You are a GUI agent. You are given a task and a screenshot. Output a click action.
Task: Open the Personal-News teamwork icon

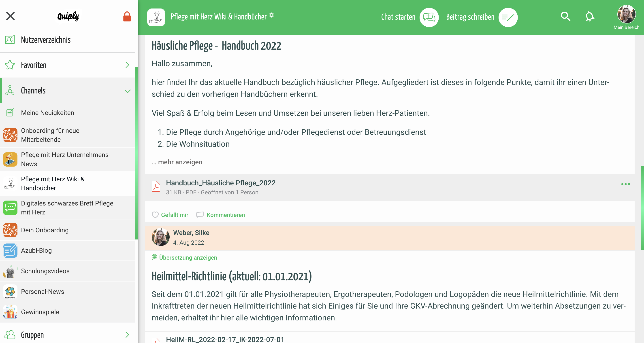tap(10, 292)
